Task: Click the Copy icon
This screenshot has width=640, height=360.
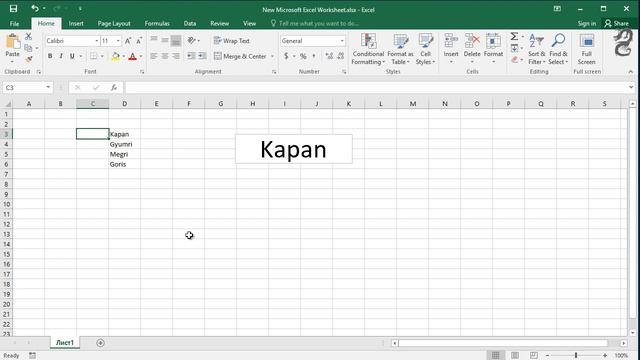Action: click(28, 48)
